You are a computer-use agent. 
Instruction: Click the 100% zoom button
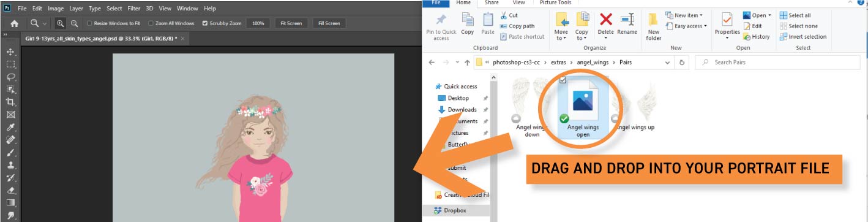[x=258, y=23]
